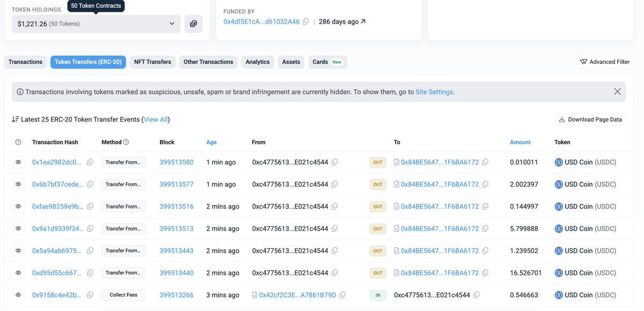This screenshot has height=311, width=644.
Task: Toggle the eye preview for Collect Fees transaction
Action: [x=18, y=295]
